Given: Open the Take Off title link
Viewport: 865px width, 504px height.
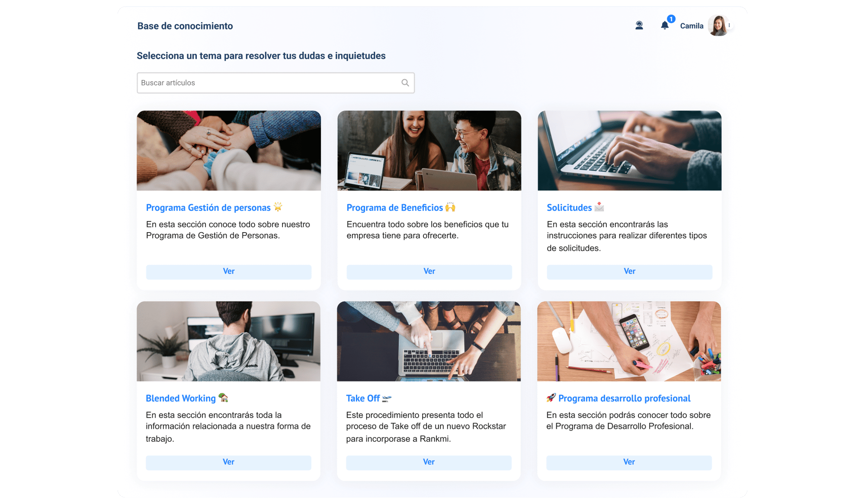Looking at the screenshot, I should point(362,398).
